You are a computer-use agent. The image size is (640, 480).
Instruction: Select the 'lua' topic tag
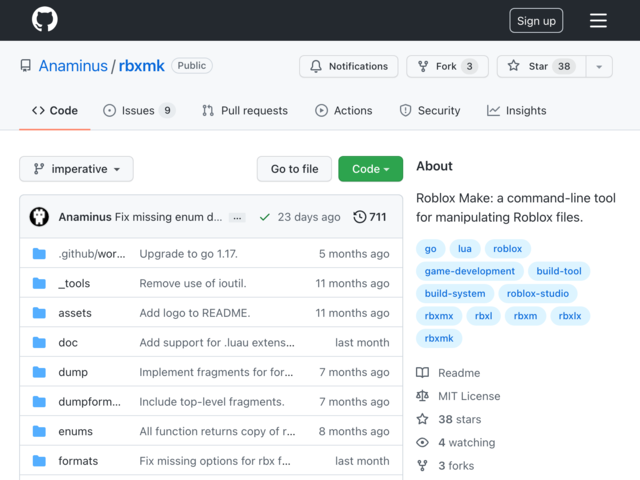(465, 249)
